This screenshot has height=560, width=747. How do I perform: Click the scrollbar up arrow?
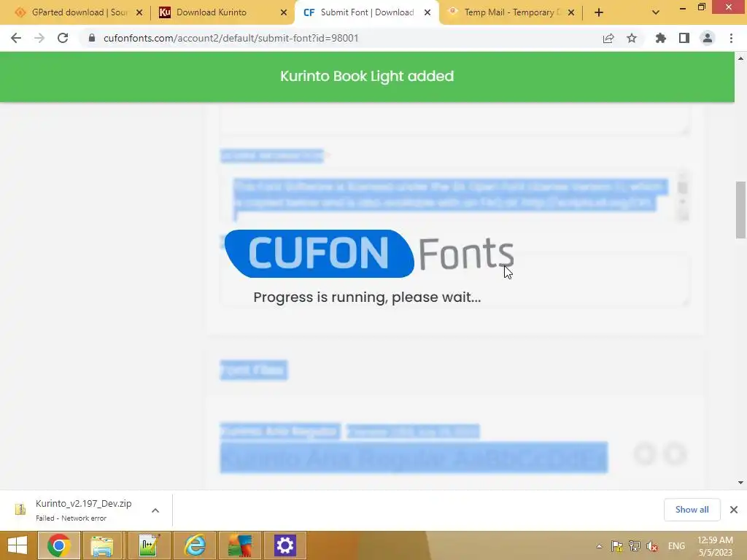740,58
